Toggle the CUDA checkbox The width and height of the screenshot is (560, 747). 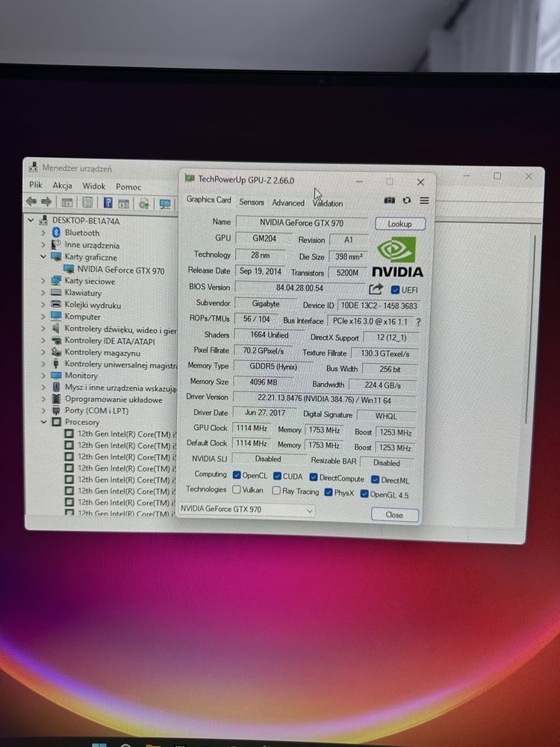pyautogui.click(x=277, y=476)
